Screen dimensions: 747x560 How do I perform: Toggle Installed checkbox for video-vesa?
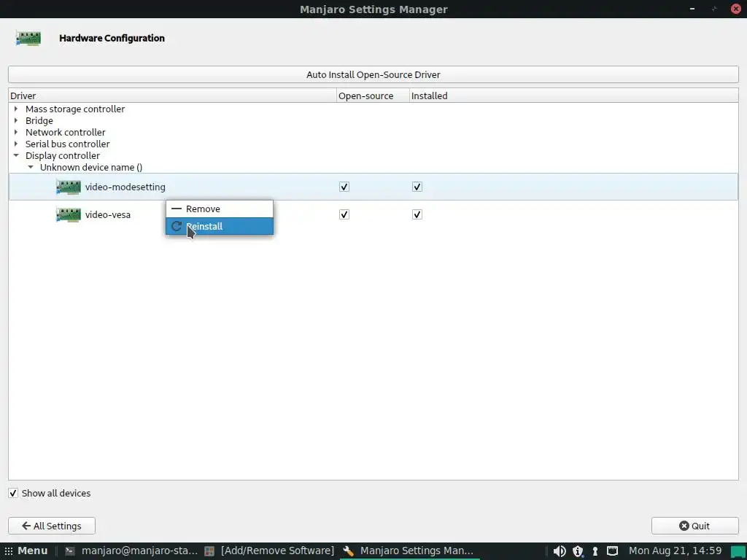coord(417,214)
